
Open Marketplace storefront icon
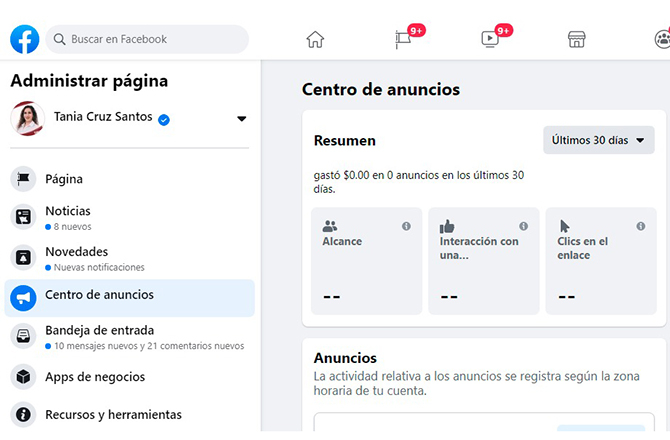point(576,39)
